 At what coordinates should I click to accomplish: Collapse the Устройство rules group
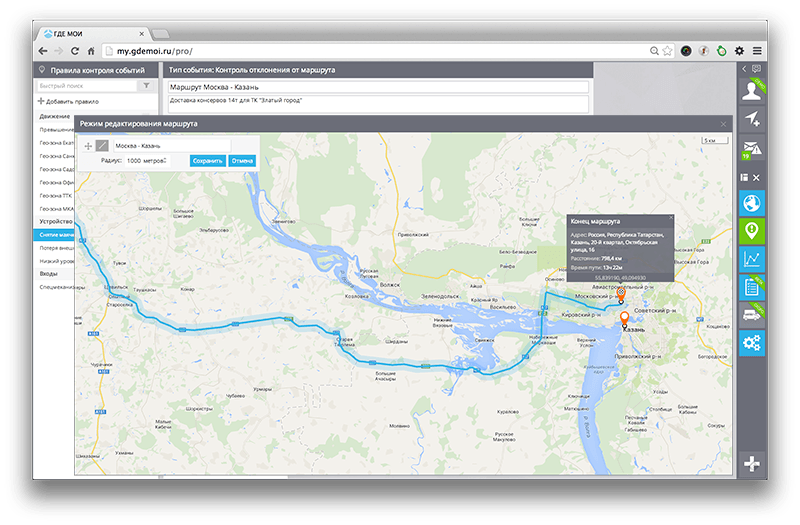(56, 221)
